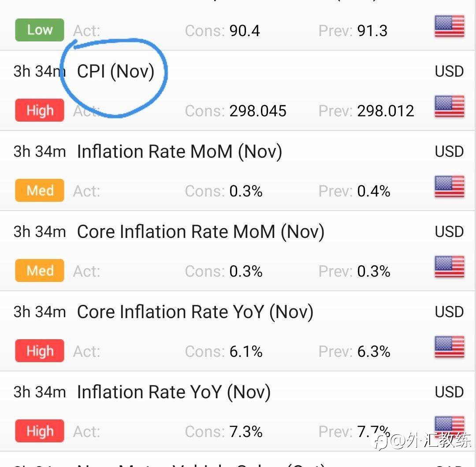The width and height of the screenshot is (476, 467).
Task: Select the Med badge under Core Inflation MoM
Action: click(40, 271)
